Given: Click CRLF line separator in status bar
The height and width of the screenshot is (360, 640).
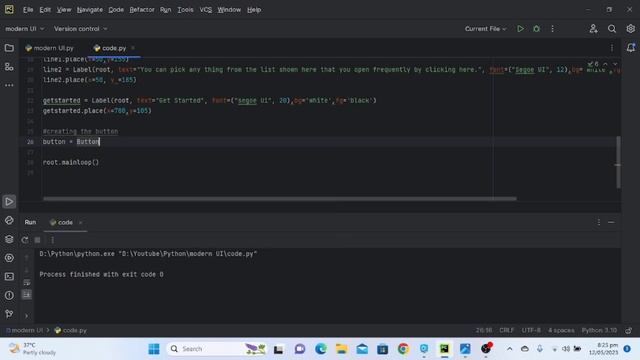Looking at the screenshot, I should point(507,330).
